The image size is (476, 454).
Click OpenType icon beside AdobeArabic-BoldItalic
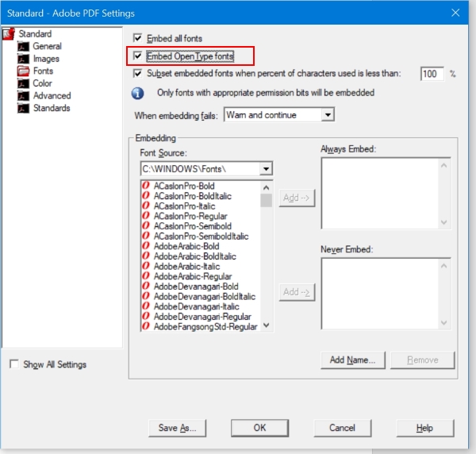(x=146, y=256)
